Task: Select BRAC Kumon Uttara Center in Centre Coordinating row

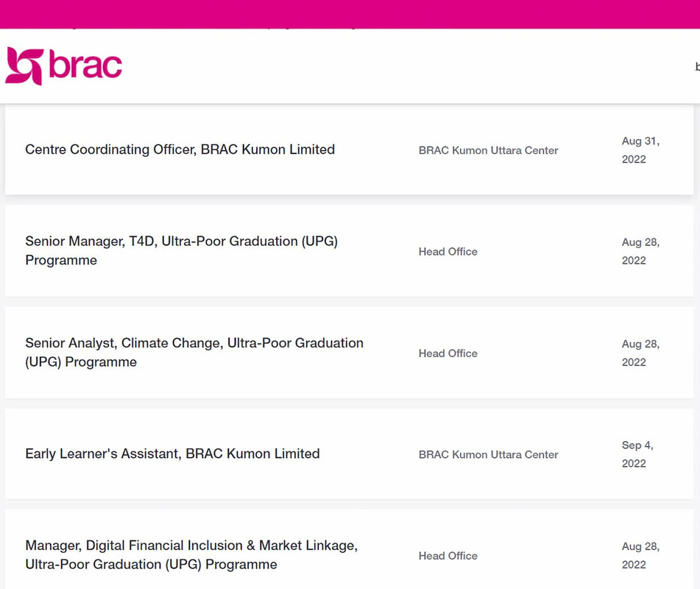Action: (x=489, y=150)
